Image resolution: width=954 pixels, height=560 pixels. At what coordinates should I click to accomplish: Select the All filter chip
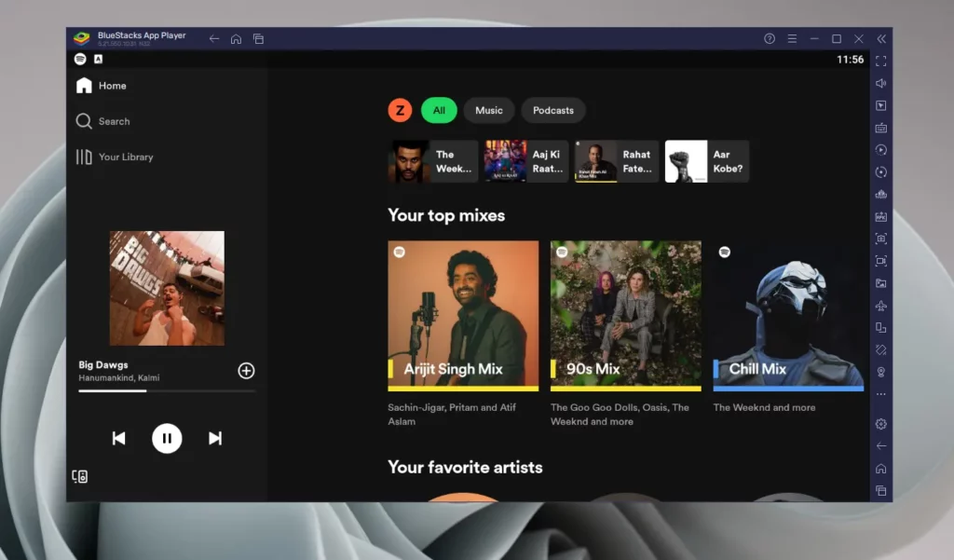(x=439, y=110)
